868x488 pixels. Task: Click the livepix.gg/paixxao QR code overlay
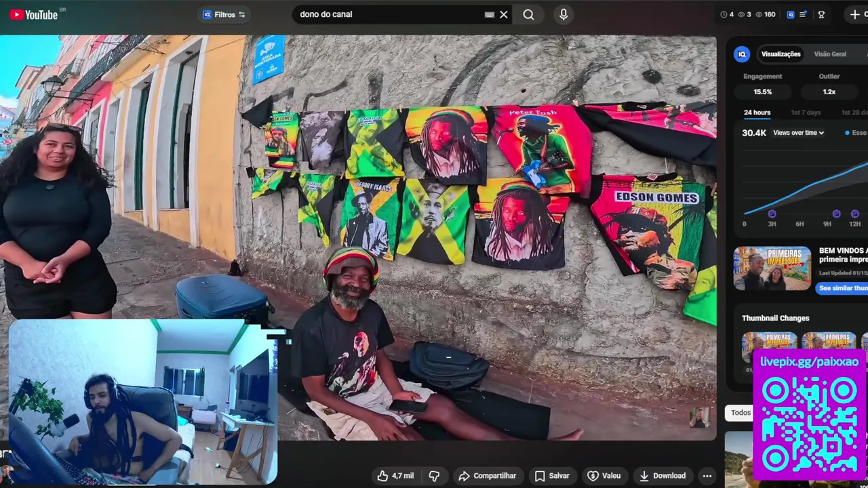[x=810, y=414]
